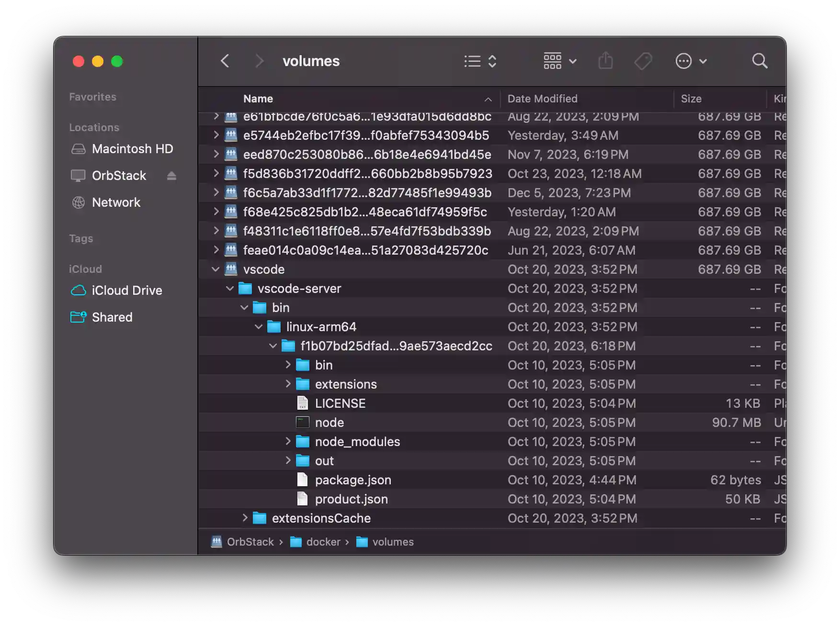Select Network under Locations
This screenshot has height=626, width=840.
(116, 202)
